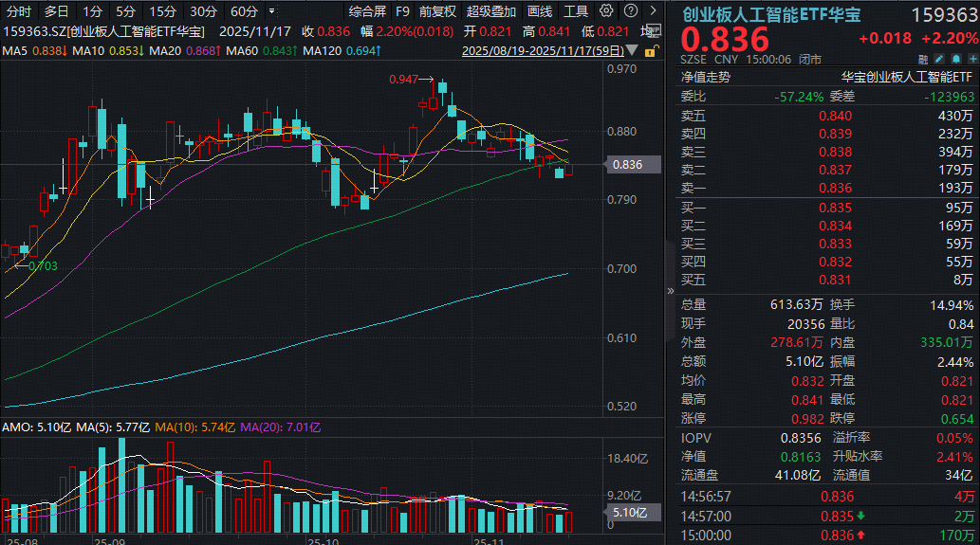Open more time periods dropdown after 60分
The width and height of the screenshot is (980, 545).
click(273, 11)
